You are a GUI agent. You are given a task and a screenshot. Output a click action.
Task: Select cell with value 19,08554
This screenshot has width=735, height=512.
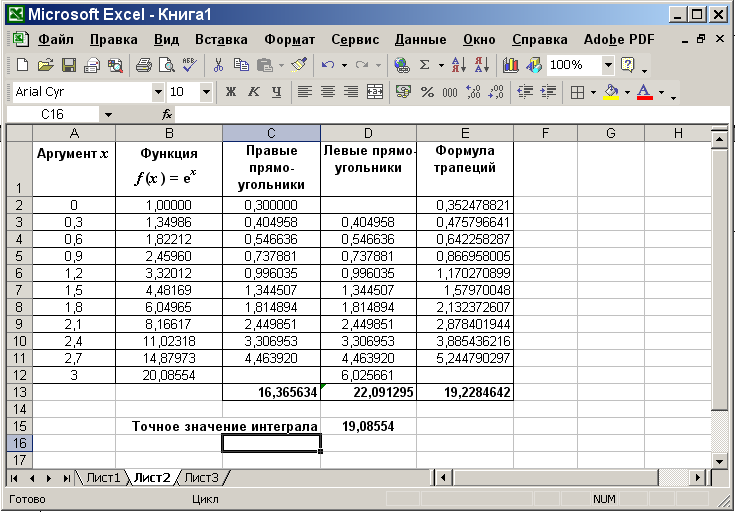click(368, 426)
